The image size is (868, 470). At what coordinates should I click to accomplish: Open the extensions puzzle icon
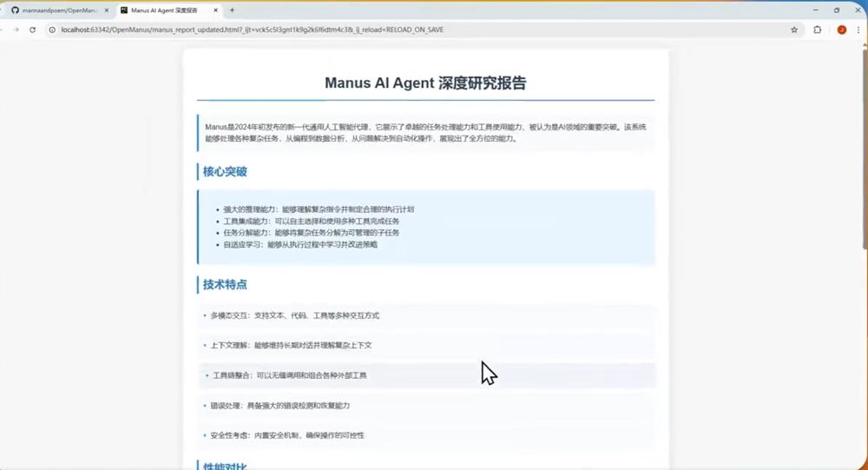(x=818, y=30)
